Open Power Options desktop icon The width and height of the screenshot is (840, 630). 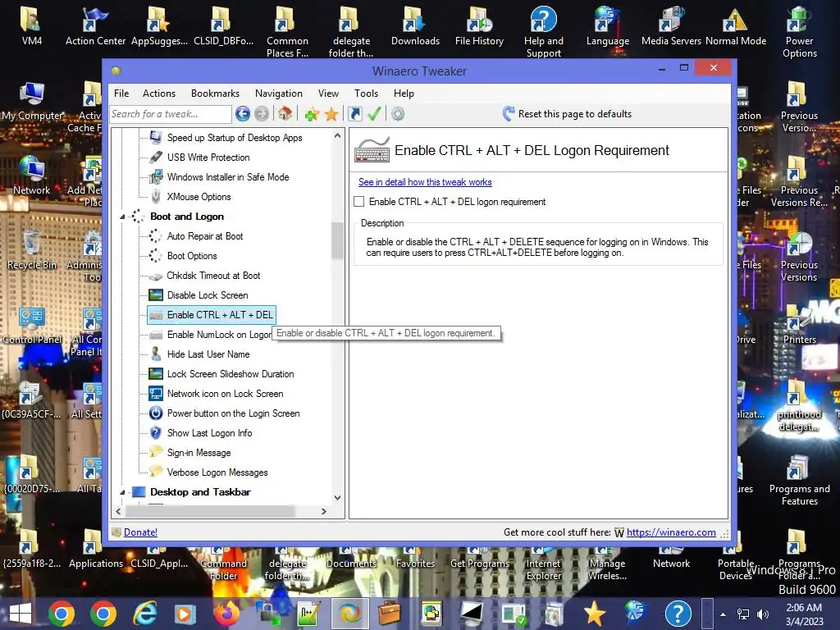tap(799, 32)
